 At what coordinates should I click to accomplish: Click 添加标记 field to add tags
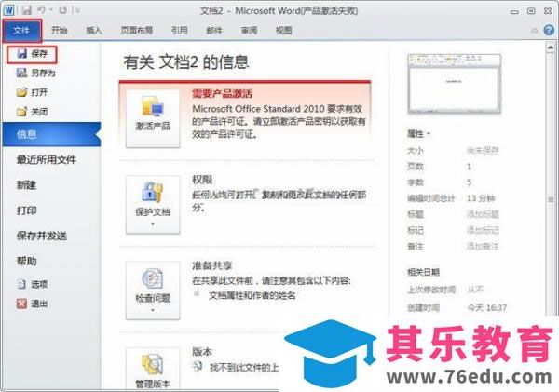[x=483, y=230]
